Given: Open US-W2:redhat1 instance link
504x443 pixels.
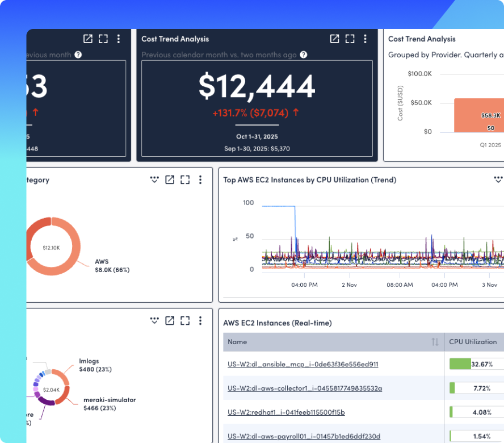Looking at the screenshot, I should click(286, 412).
